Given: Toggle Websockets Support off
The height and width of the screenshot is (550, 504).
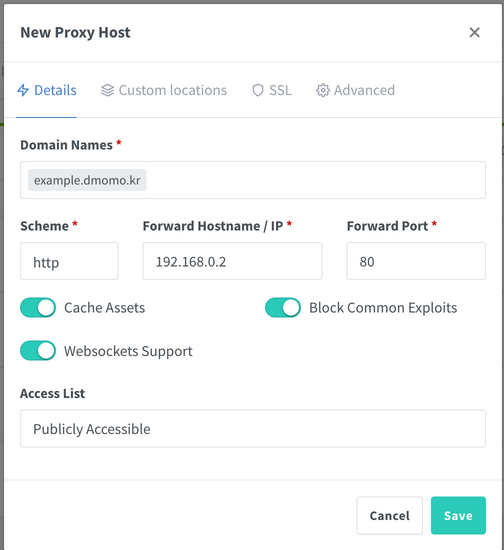Looking at the screenshot, I should coord(38,351).
